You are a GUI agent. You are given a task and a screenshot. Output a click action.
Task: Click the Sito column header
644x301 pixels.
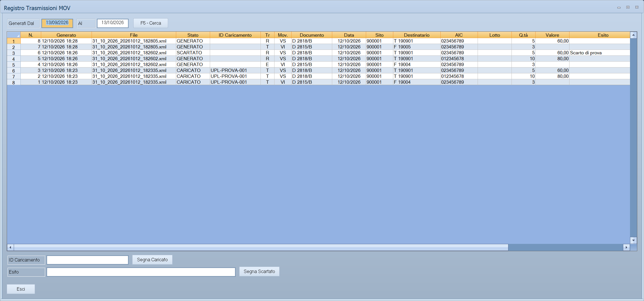pyautogui.click(x=380, y=35)
